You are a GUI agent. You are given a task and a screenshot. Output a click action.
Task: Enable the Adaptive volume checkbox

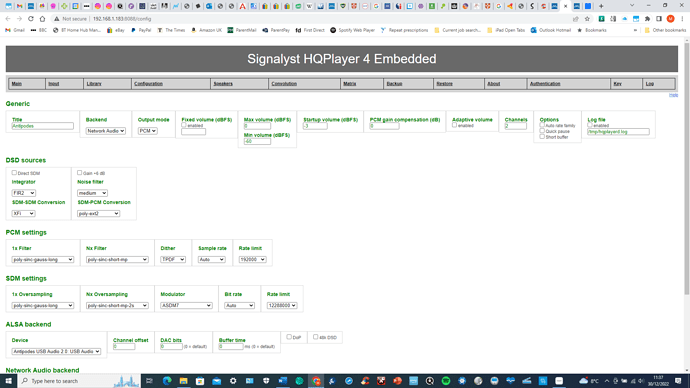click(455, 125)
